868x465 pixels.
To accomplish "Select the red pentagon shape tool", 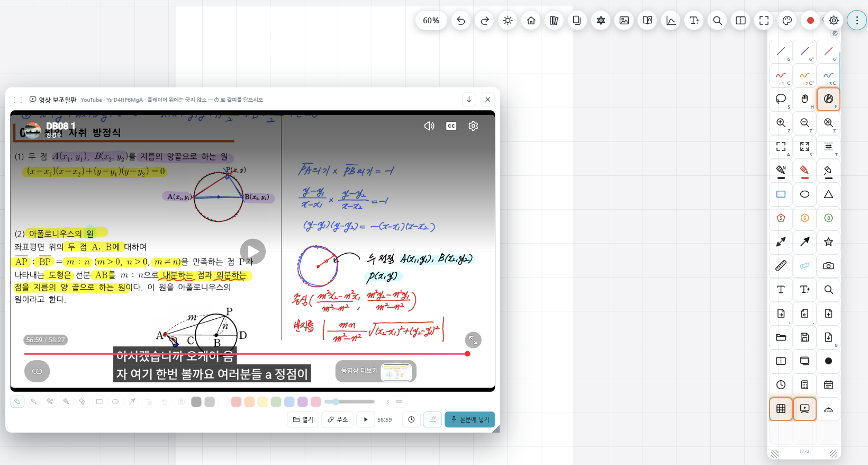I will pos(781,218).
